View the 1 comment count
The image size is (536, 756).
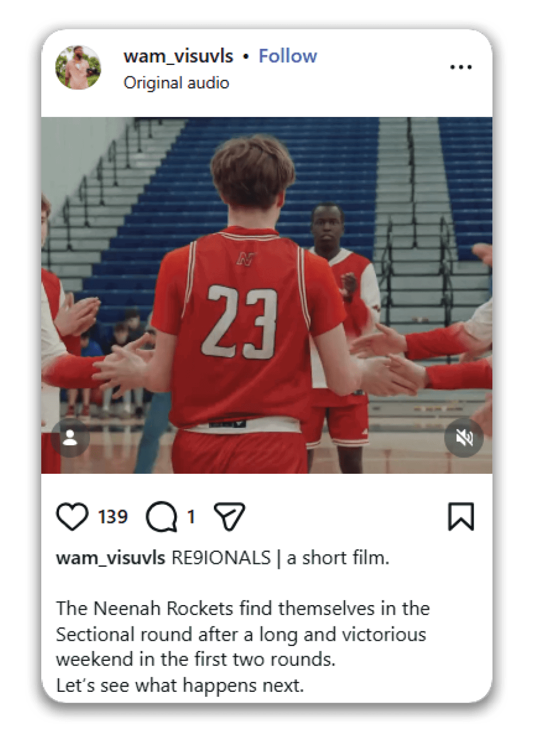coord(191,517)
